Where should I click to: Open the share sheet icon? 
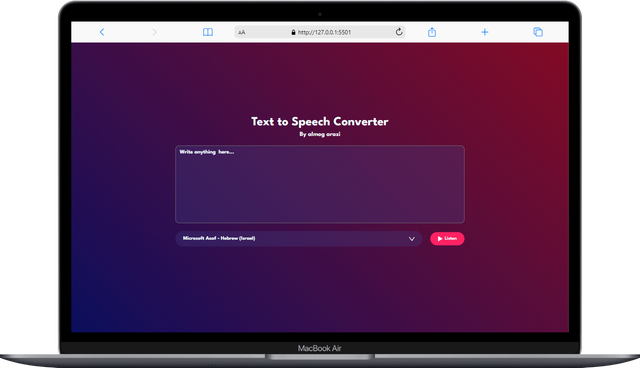[x=432, y=32]
